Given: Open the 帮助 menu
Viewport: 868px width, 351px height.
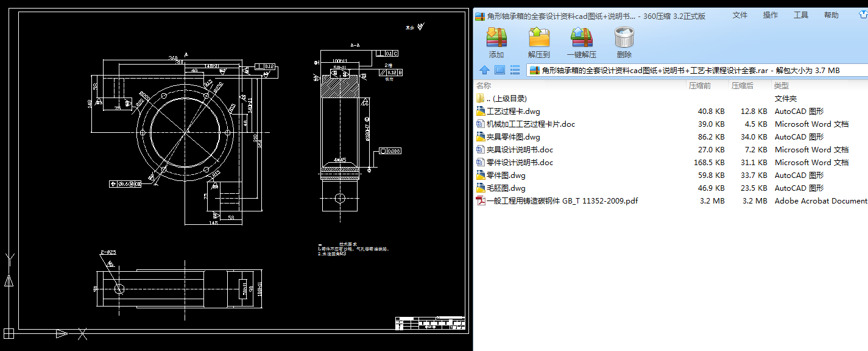Looking at the screenshot, I should click(x=831, y=15).
